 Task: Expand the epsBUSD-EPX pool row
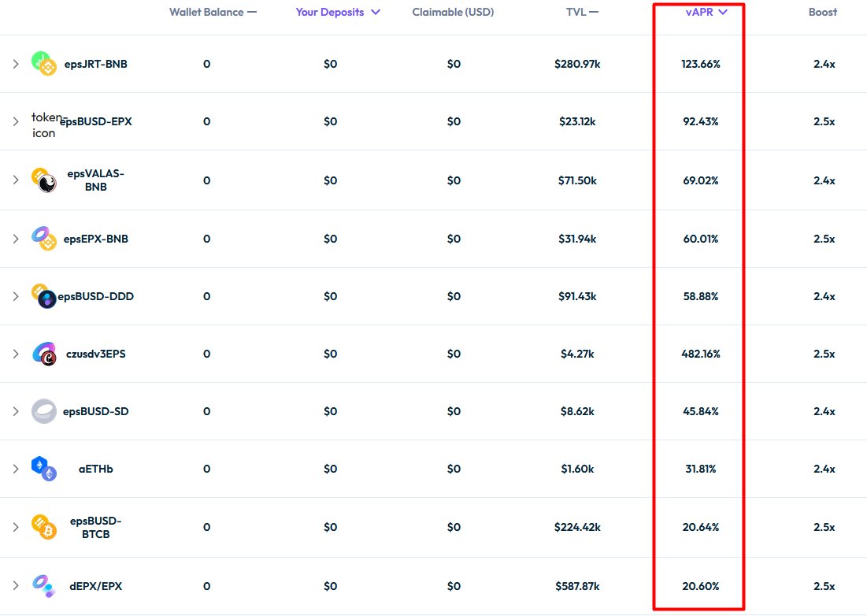16,121
